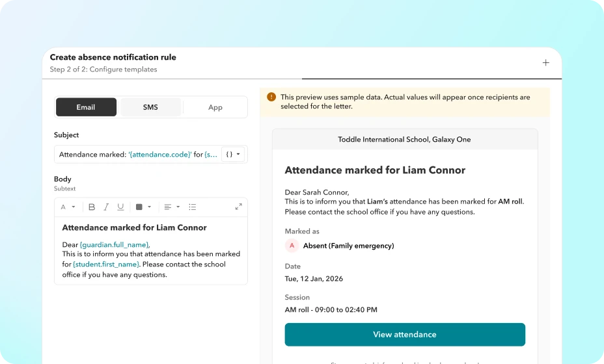Click 'Step 2 of 2: Configure templates' subtitle
Viewport: 604px width, 364px height.
[x=103, y=70]
